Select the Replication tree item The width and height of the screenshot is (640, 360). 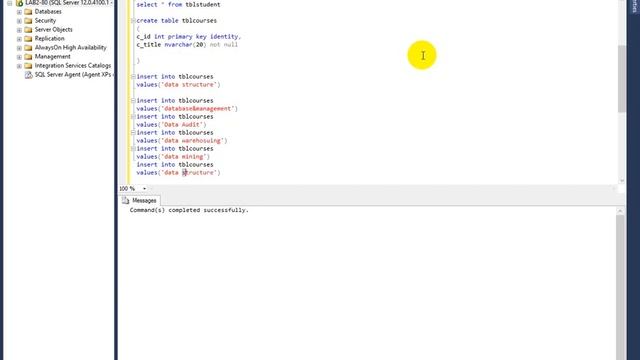[49, 39]
